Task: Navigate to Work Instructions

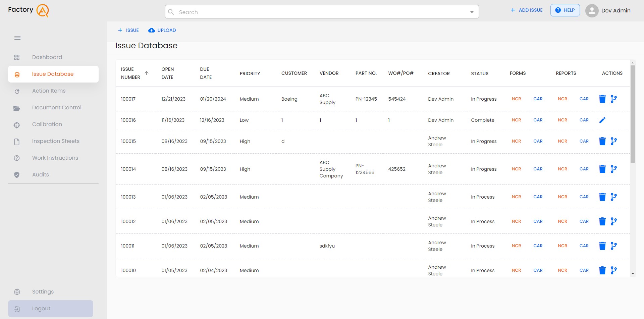Action: (55, 158)
